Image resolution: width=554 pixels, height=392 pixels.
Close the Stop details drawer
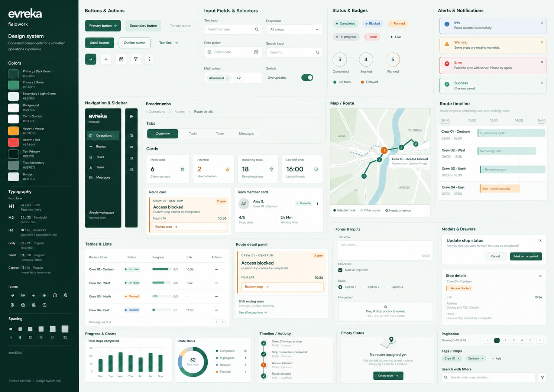click(540, 276)
